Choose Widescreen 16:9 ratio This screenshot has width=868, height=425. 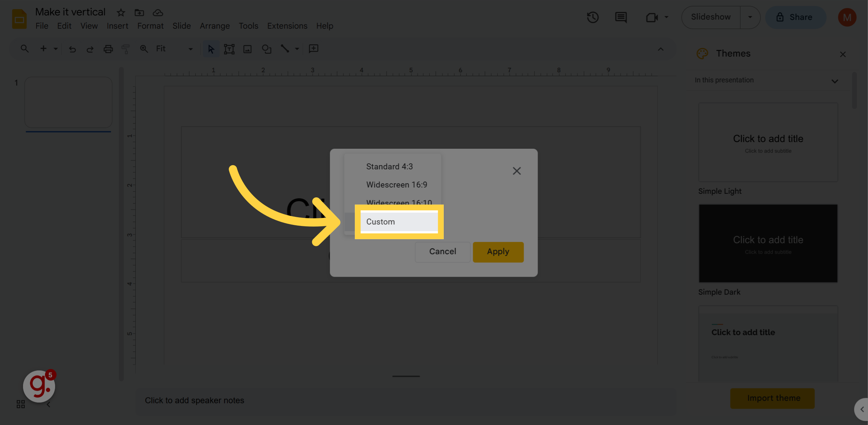click(x=397, y=185)
